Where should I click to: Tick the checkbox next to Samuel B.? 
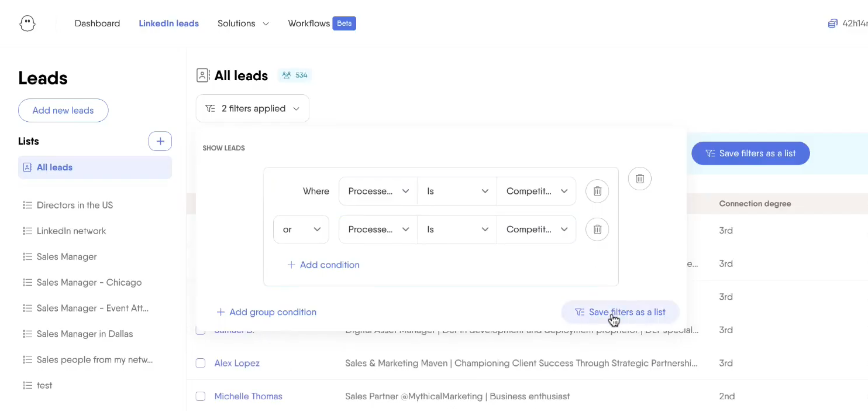[x=201, y=330]
